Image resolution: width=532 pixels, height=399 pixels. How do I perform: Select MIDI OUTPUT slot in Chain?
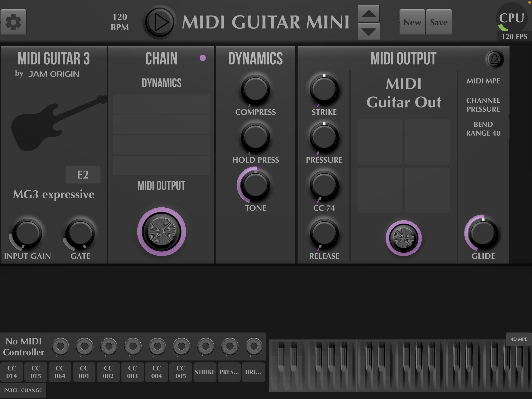point(161,186)
